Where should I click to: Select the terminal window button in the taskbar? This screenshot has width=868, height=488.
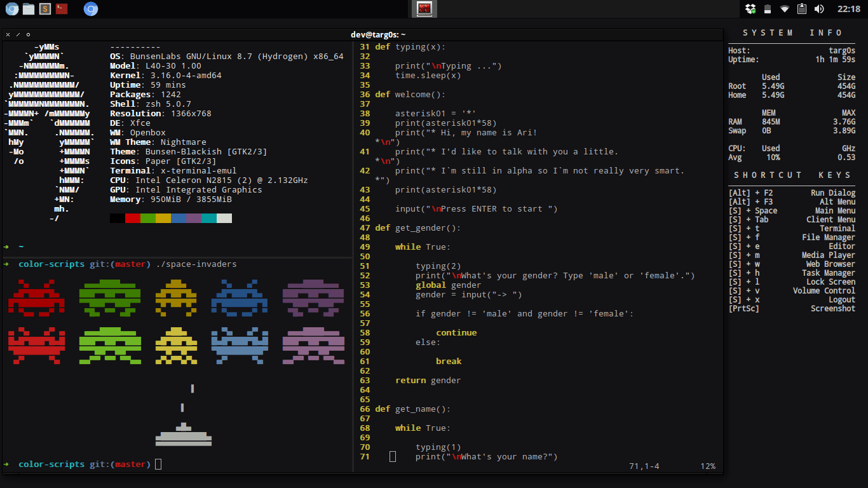(424, 9)
